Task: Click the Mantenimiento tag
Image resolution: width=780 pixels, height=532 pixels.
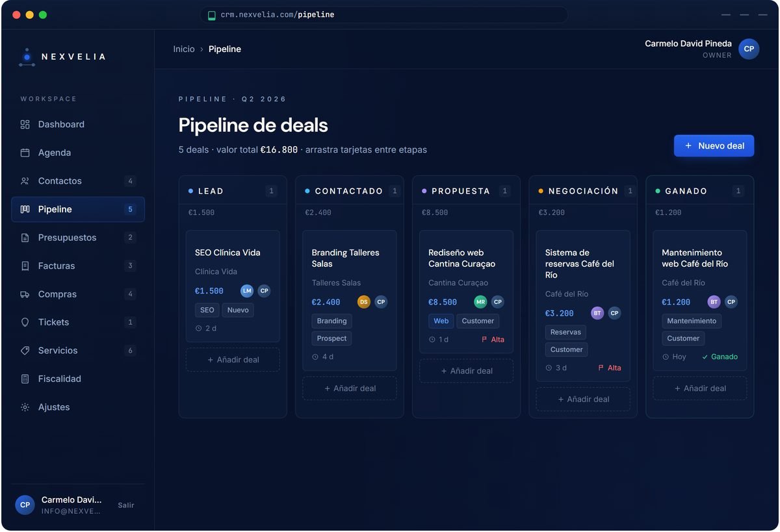Action: point(692,321)
